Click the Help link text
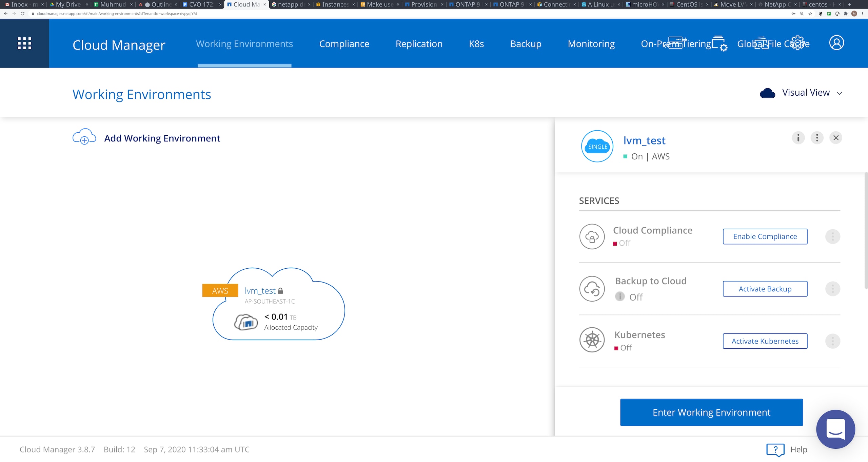Image resolution: width=868 pixels, height=462 pixels. point(799,449)
